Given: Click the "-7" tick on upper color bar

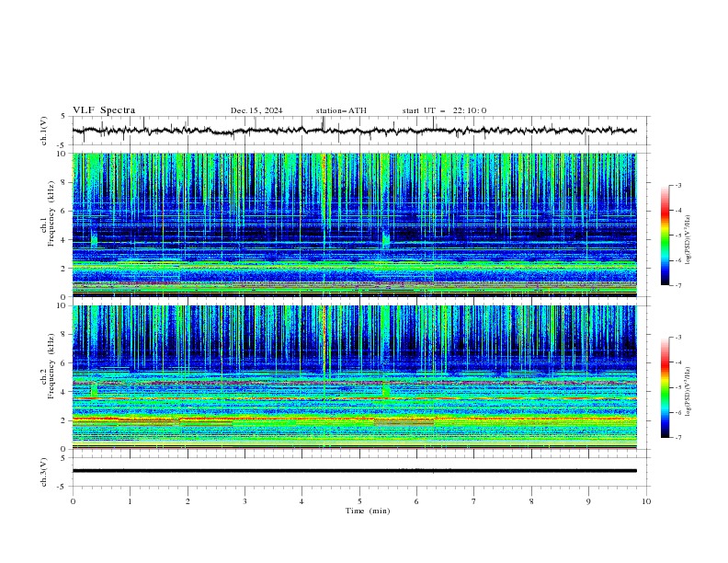Looking at the screenshot, I should pos(678,285).
